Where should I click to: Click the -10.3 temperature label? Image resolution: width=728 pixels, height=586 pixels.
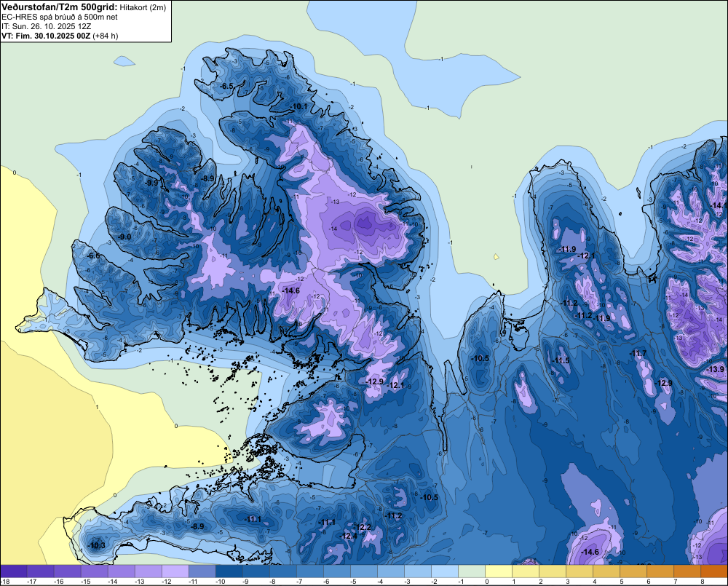[97, 546]
